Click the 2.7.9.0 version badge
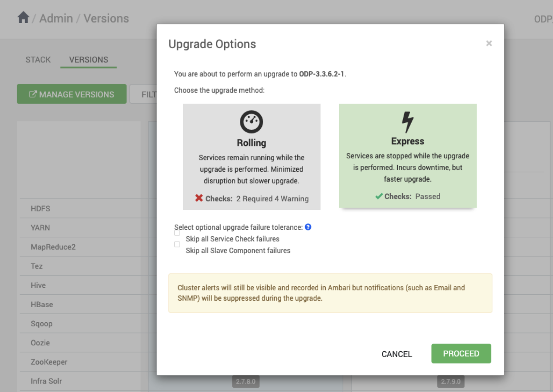 coord(451,382)
